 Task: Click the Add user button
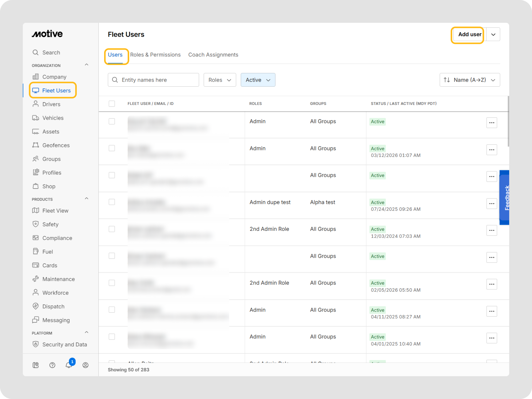(469, 34)
